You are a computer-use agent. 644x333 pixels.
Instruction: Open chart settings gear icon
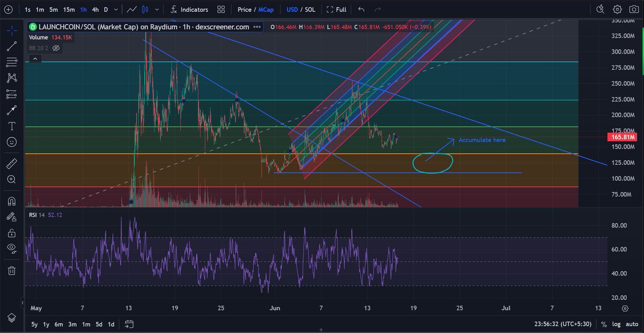pyautogui.click(x=617, y=10)
